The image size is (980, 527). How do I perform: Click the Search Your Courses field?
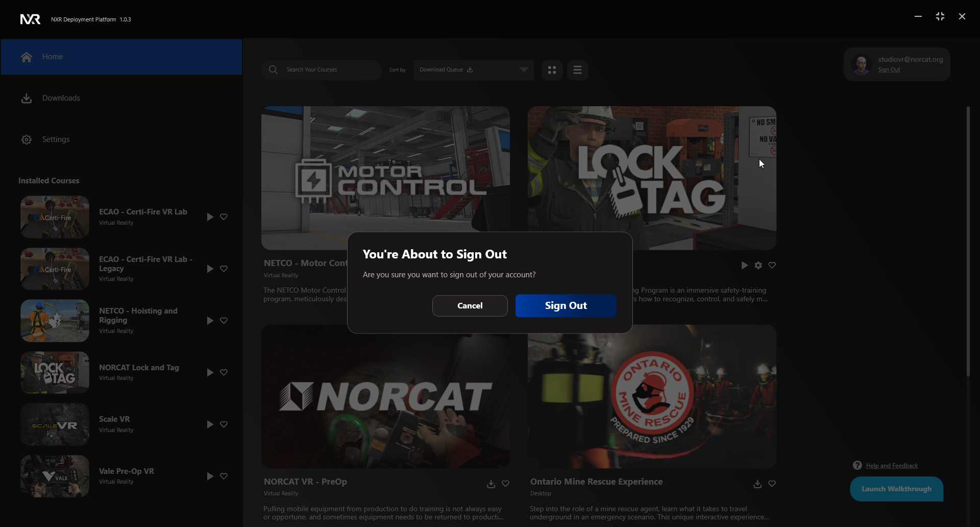click(327, 70)
